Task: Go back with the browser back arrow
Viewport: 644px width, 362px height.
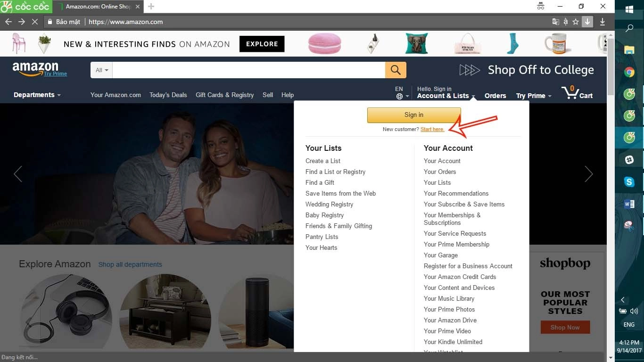Action: pyautogui.click(x=8, y=22)
